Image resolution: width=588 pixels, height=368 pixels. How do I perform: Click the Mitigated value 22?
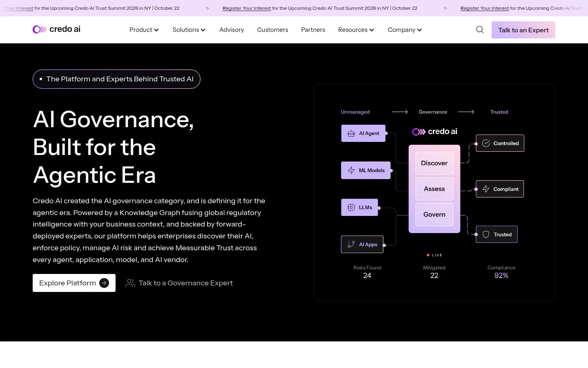[x=434, y=276]
